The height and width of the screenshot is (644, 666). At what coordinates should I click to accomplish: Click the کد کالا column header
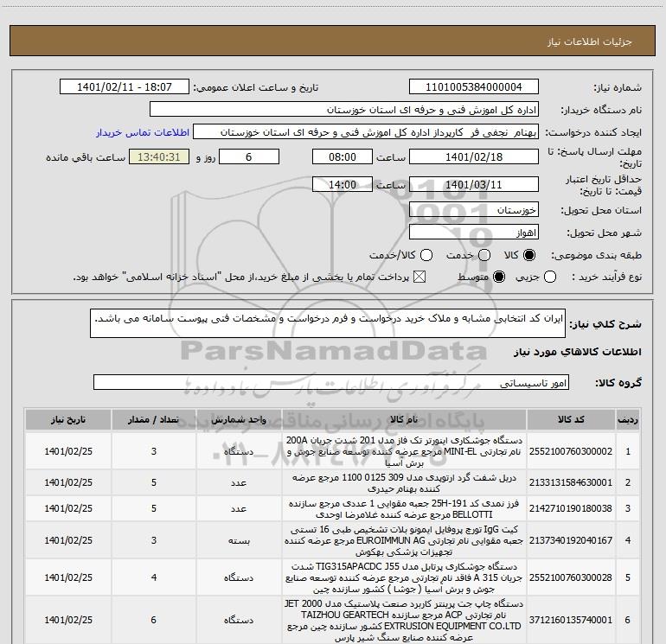coord(571,420)
